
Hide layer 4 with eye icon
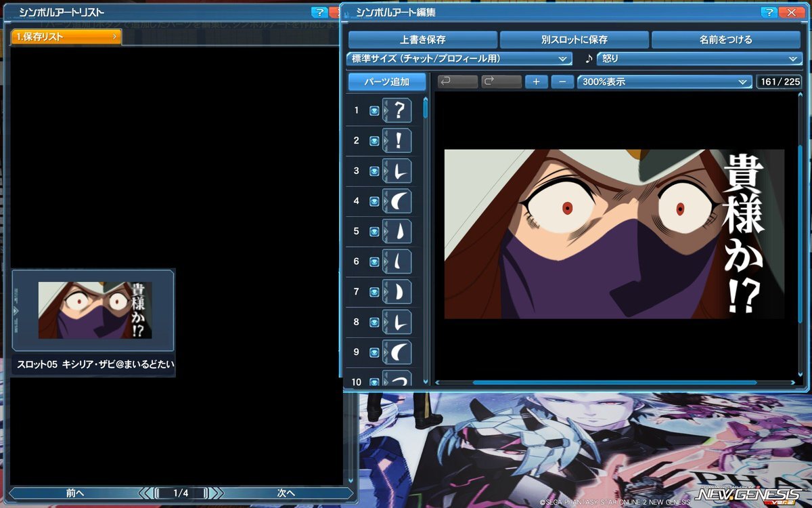point(374,201)
